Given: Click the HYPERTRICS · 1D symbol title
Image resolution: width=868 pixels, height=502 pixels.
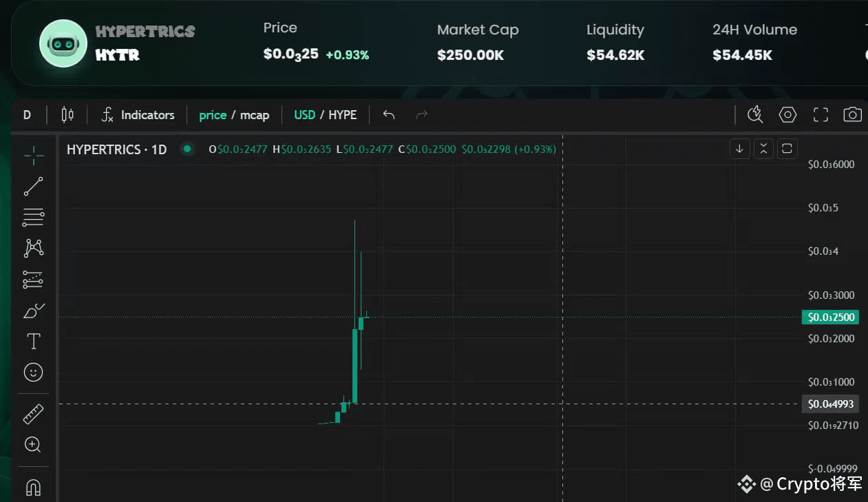Looking at the screenshot, I should coord(116,149).
